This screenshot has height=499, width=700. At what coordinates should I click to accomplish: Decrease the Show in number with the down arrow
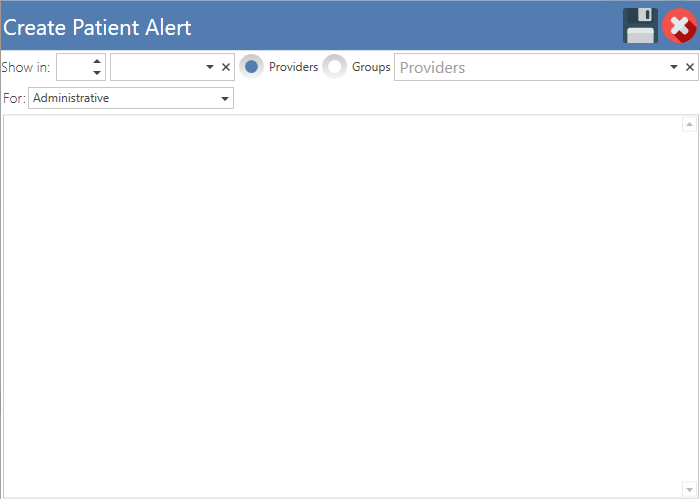point(97,73)
